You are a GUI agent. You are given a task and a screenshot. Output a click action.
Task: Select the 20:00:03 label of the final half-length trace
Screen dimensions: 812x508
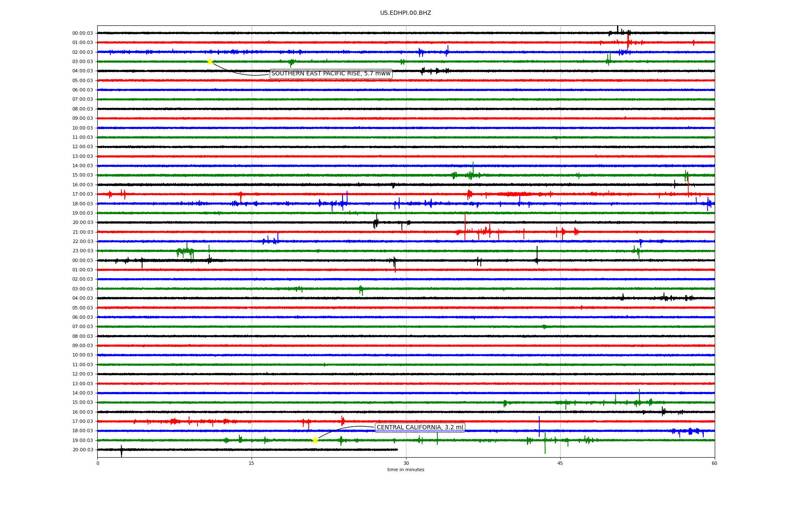(x=83, y=450)
